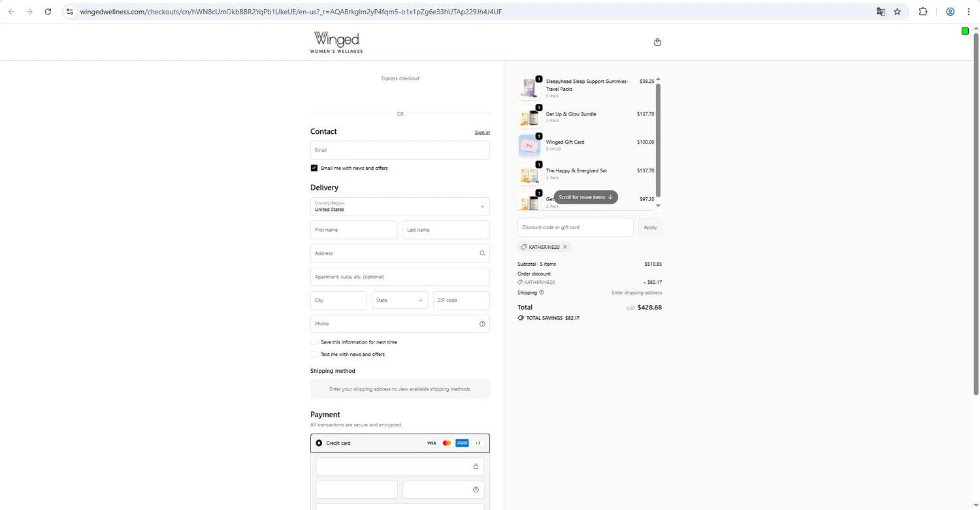Click the American Express icon

point(462,443)
